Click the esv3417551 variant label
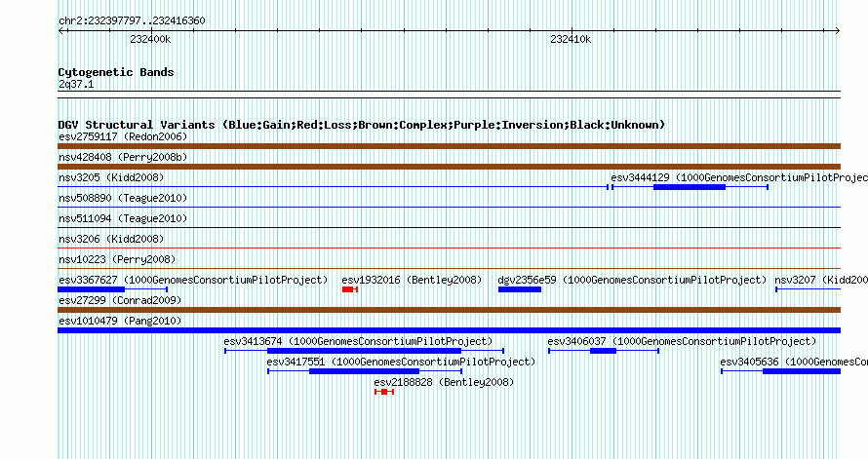Viewport: 868px width, 459px height. (402, 362)
